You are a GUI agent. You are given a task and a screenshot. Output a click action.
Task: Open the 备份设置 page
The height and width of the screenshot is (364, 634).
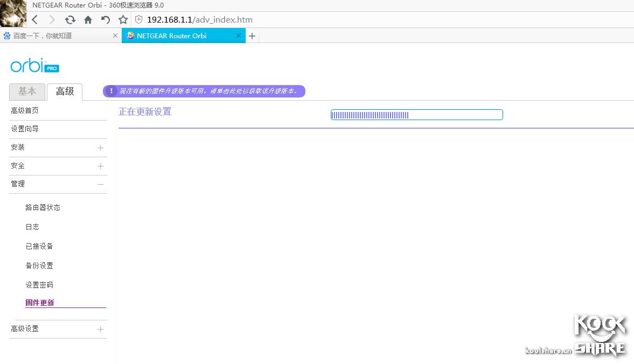[39, 266]
